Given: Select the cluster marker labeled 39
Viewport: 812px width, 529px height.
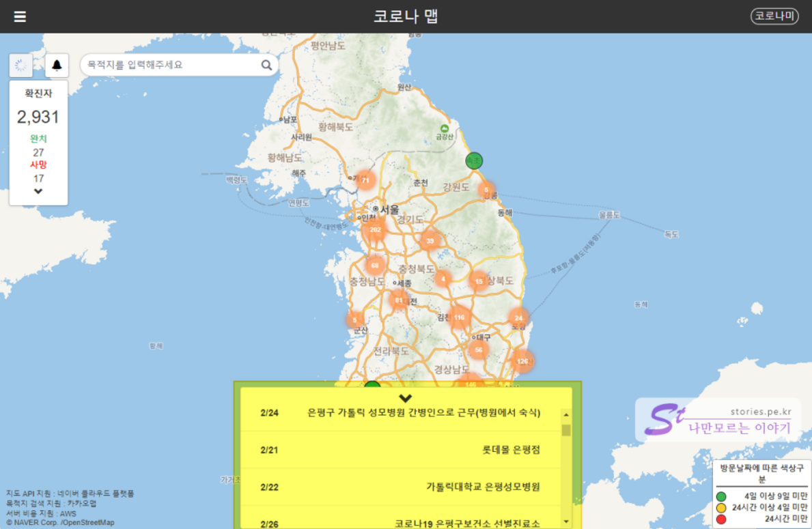Looking at the screenshot, I should click(x=430, y=241).
